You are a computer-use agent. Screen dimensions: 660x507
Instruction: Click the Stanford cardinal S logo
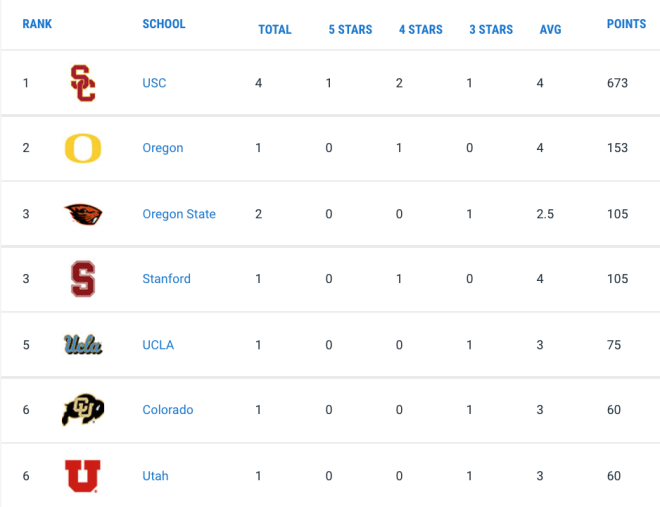[x=83, y=279]
